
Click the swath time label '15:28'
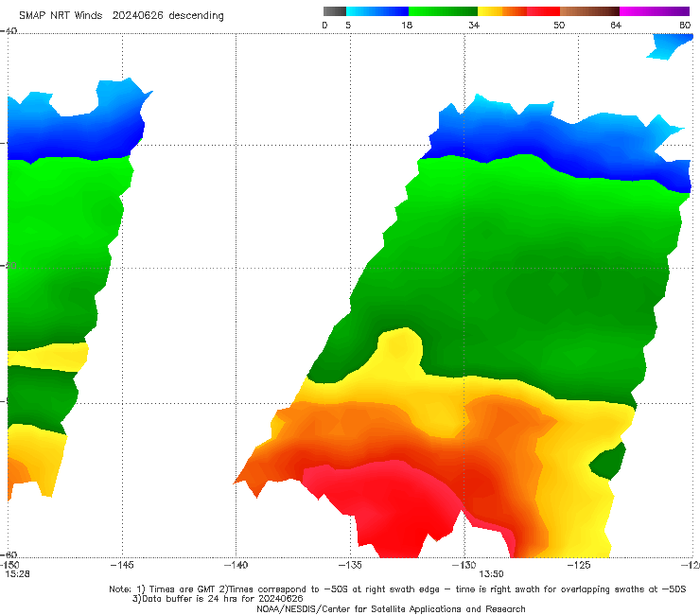point(17,574)
